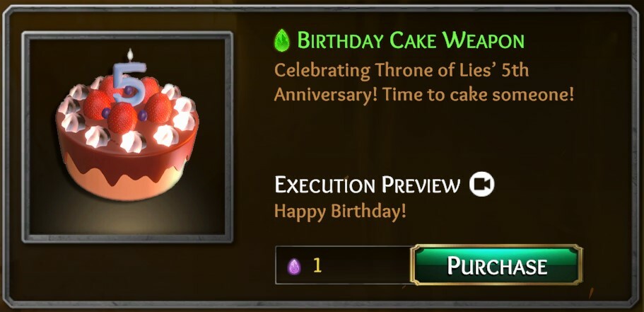The width and height of the screenshot is (644, 312).
Task: Click the Purchase button
Action: pyautogui.click(x=496, y=265)
